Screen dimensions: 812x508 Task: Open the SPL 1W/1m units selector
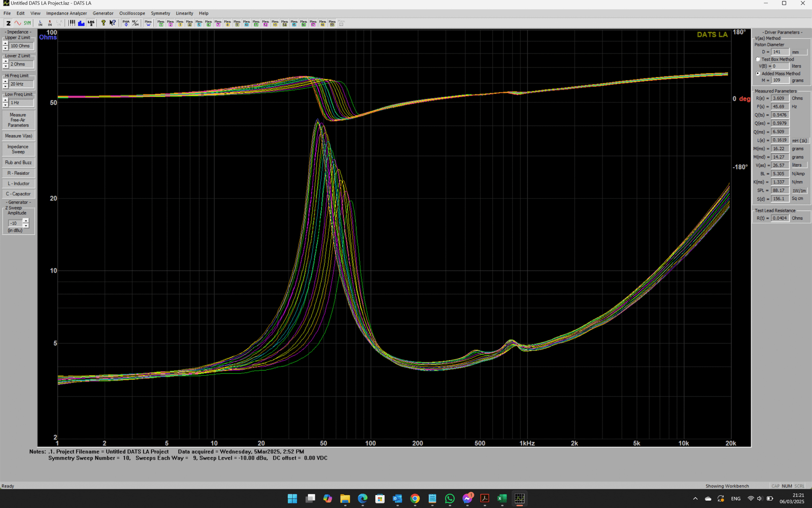pos(799,190)
